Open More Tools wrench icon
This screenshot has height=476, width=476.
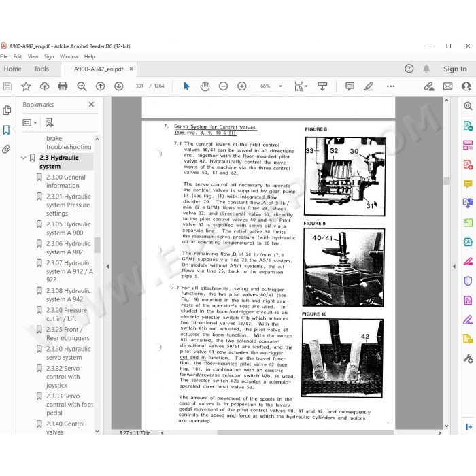click(468, 358)
